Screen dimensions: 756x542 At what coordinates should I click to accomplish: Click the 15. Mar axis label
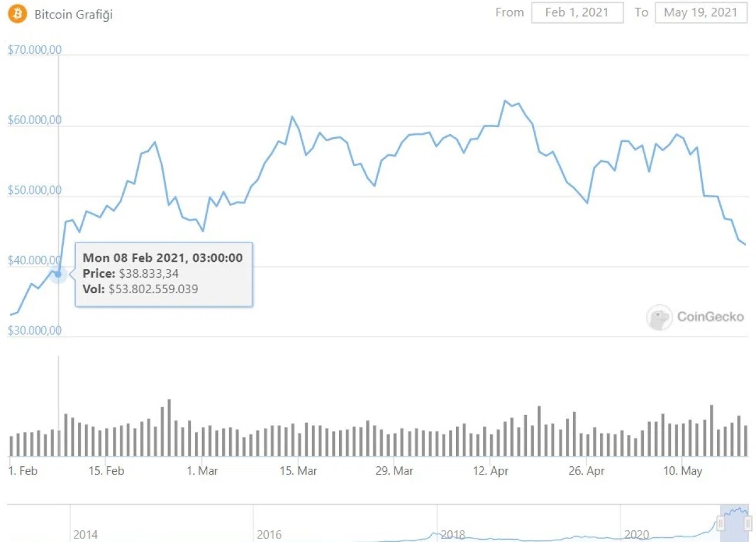point(300,470)
